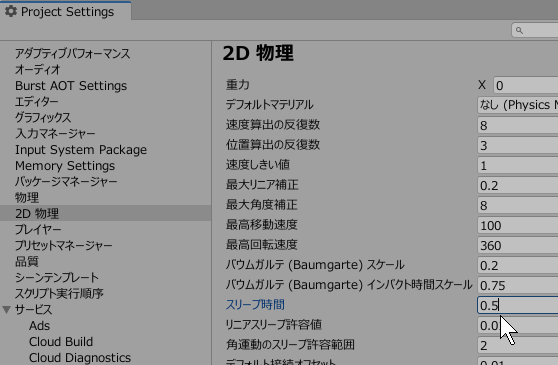Image resolution: width=558 pixels, height=365 pixels.
Task: Select the Project Settings tab
Action: coord(66,11)
